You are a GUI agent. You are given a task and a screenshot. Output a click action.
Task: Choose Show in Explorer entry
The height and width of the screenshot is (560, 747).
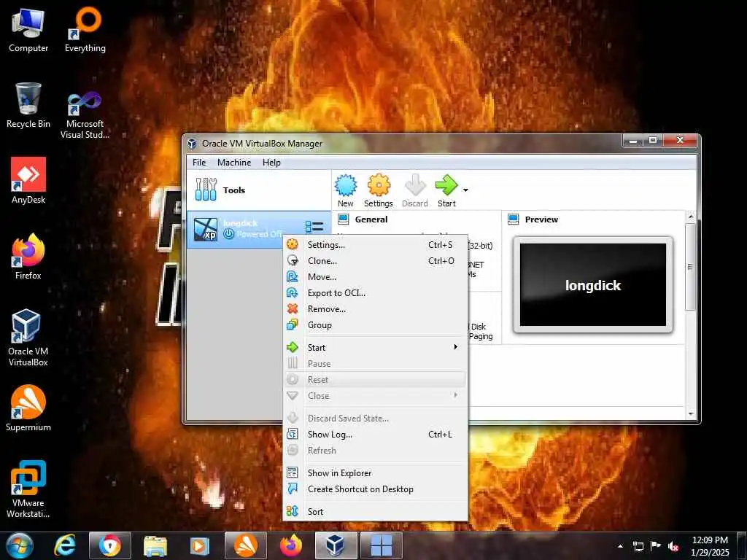[x=375, y=472]
